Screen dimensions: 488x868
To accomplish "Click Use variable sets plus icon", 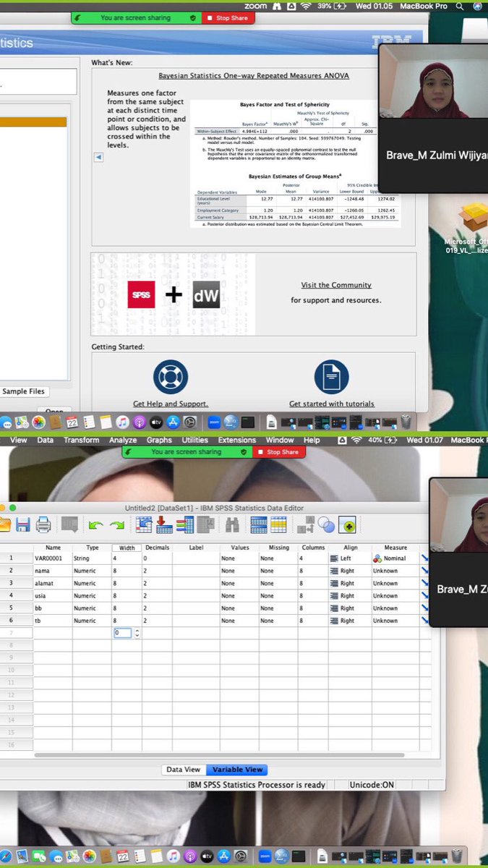I will 348,525.
